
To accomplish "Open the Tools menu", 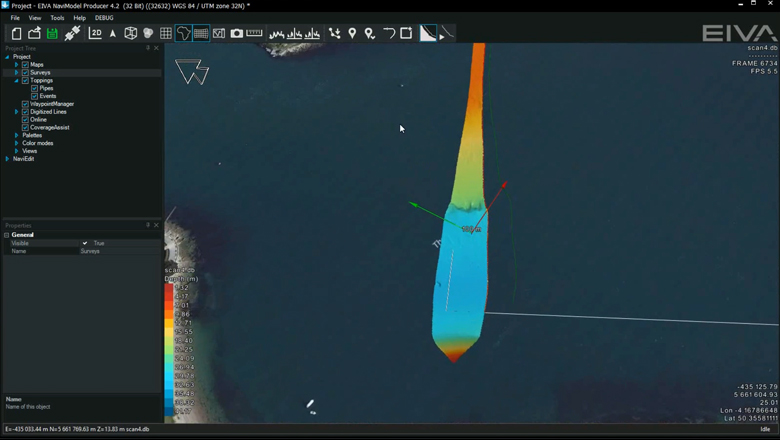I will [57, 18].
